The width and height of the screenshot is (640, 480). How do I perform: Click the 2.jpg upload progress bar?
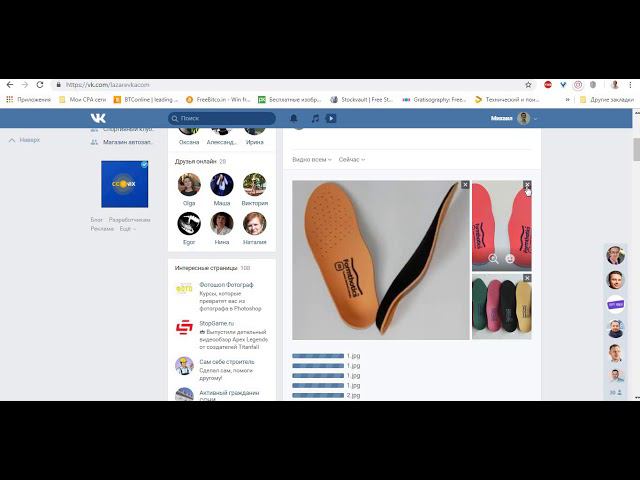pyautogui.click(x=318, y=395)
